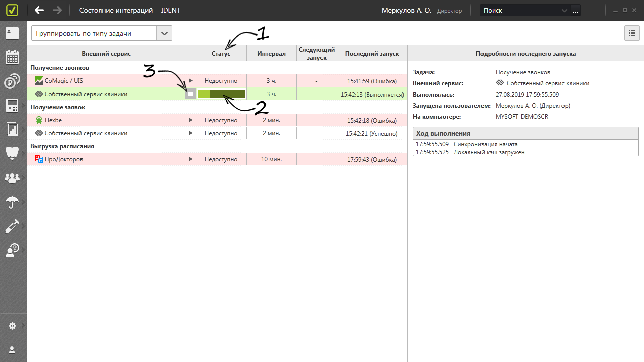The height and width of the screenshot is (362, 644).
Task: Click the ellipsis button beside search
Action: coord(576,10)
